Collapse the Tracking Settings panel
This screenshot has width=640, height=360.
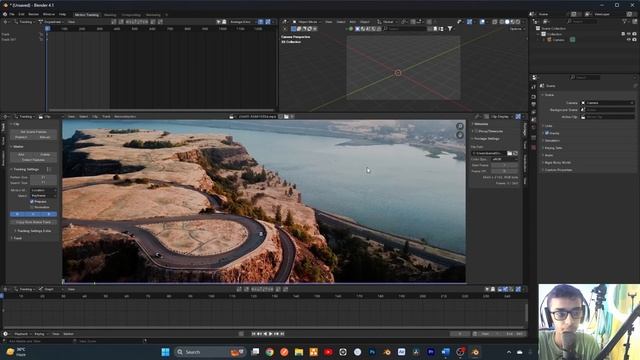click(25, 169)
